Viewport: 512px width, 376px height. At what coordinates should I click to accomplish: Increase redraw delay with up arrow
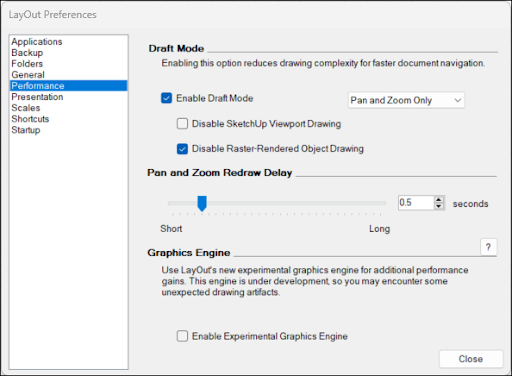(439, 199)
